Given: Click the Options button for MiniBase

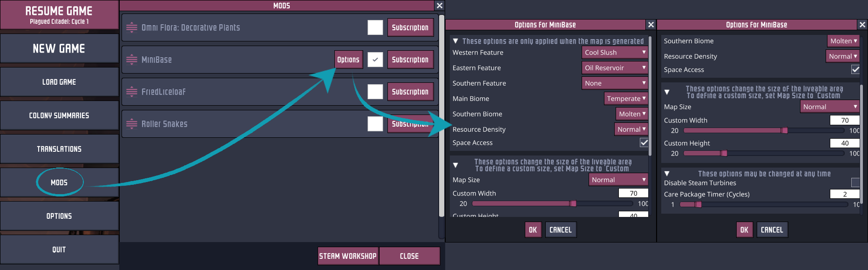Looking at the screenshot, I should [x=348, y=60].
